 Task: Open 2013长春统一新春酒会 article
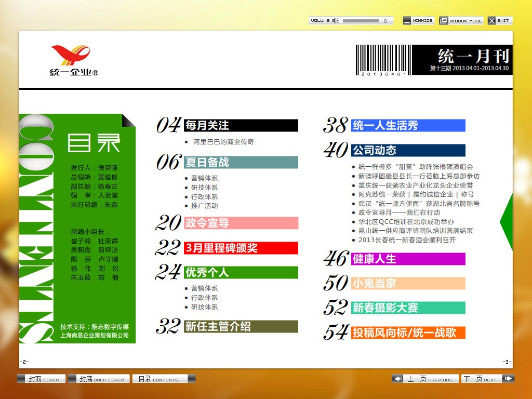(407, 240)
